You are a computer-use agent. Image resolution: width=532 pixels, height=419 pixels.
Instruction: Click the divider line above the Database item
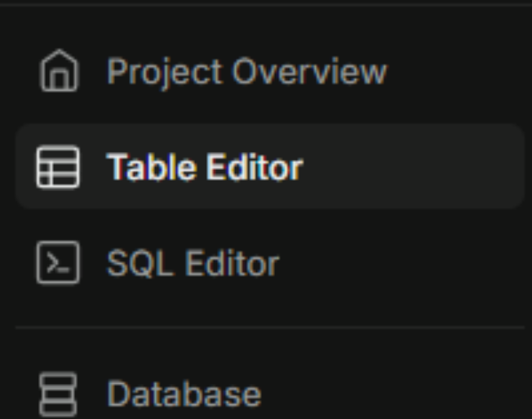click(x=270, y=328)
